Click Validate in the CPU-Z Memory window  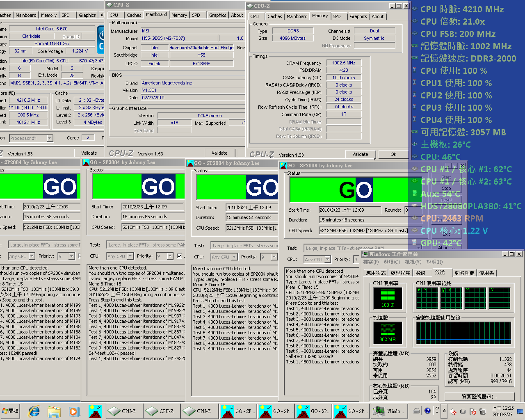(360, 154)
